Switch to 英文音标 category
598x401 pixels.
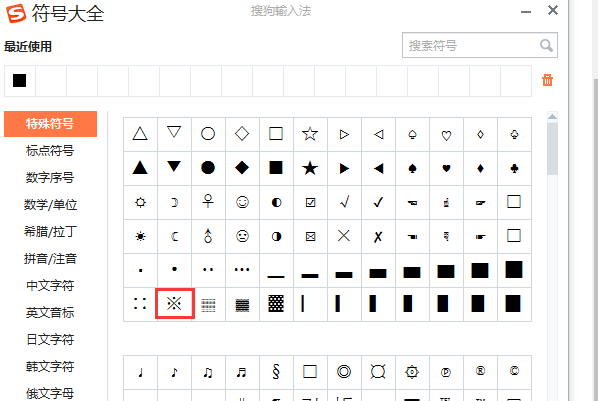(50, 313)
